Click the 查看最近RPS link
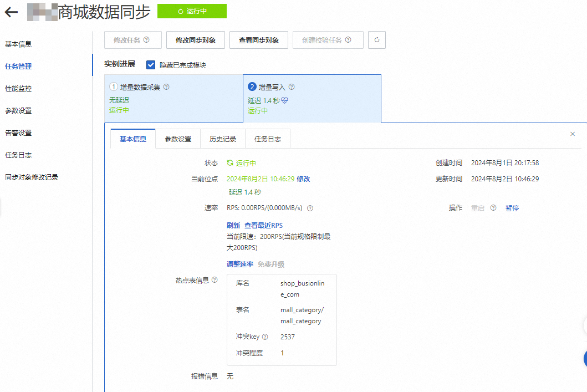The image size is (587, 392). 263,225
